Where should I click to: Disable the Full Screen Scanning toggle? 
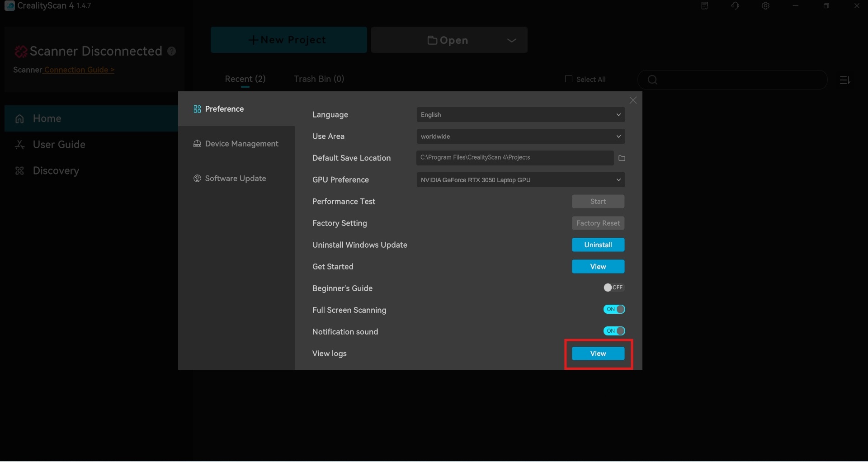[614, 309]
